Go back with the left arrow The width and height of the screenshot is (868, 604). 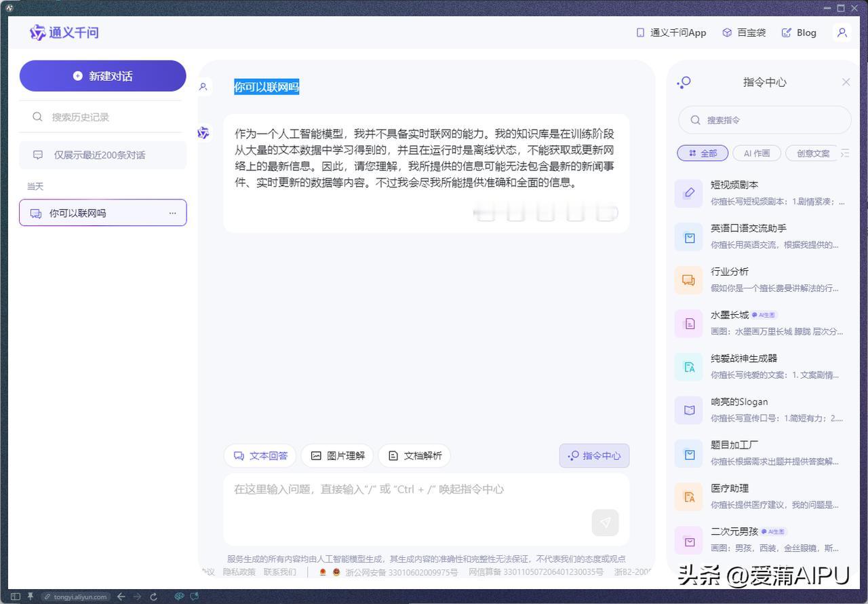point(121,597)
